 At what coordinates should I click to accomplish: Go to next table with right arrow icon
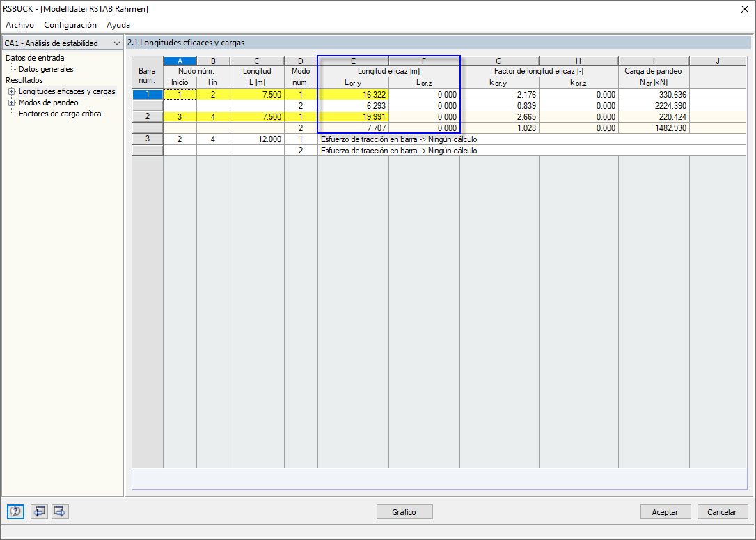point(60,511)
